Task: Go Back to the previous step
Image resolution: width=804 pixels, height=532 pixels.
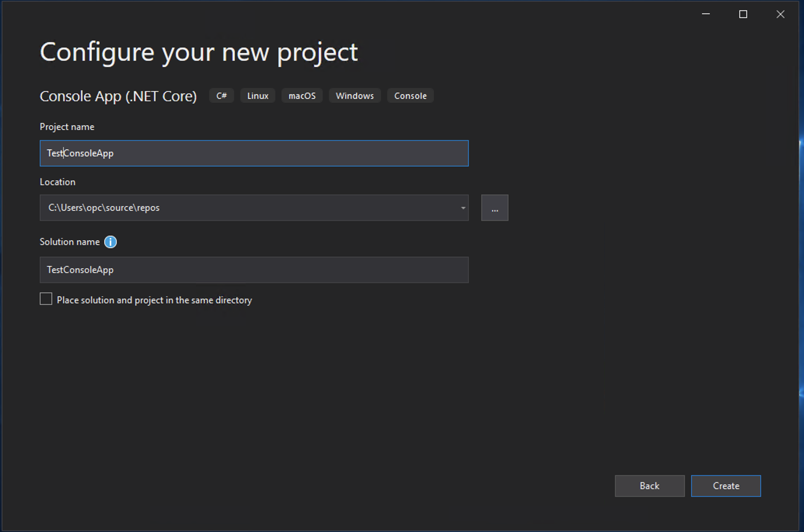Action: coord(649,486)
